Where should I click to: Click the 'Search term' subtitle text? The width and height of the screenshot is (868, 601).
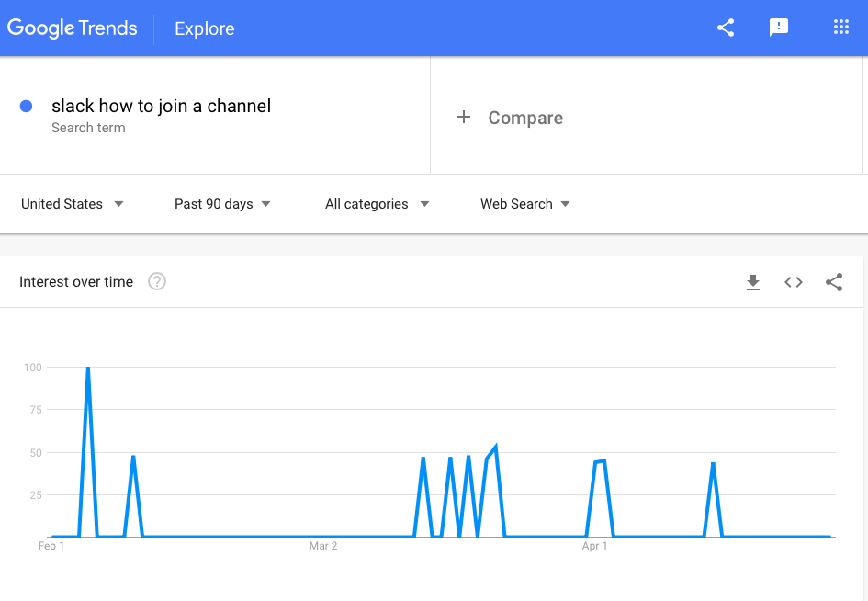click(88, 128)
